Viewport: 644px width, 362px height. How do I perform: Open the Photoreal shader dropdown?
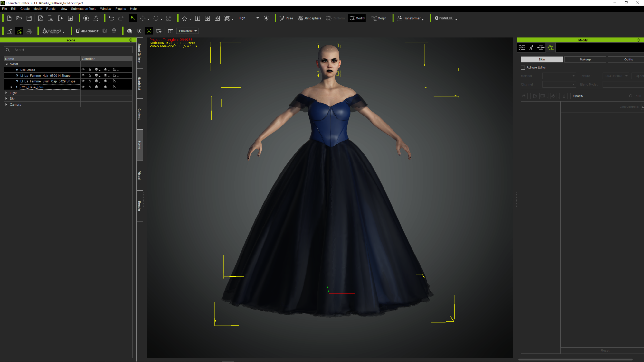188,31
